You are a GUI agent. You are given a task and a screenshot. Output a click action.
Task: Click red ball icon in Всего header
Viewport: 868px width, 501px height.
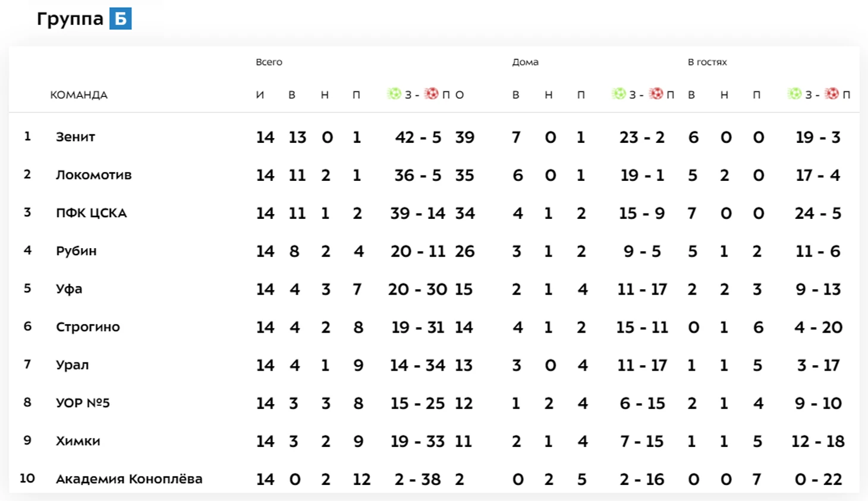click(x=432, y=93)
